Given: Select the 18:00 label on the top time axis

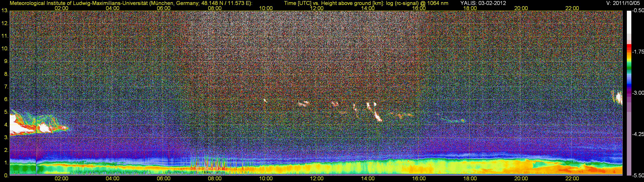Looking at the screenshot, I should 470,8.
